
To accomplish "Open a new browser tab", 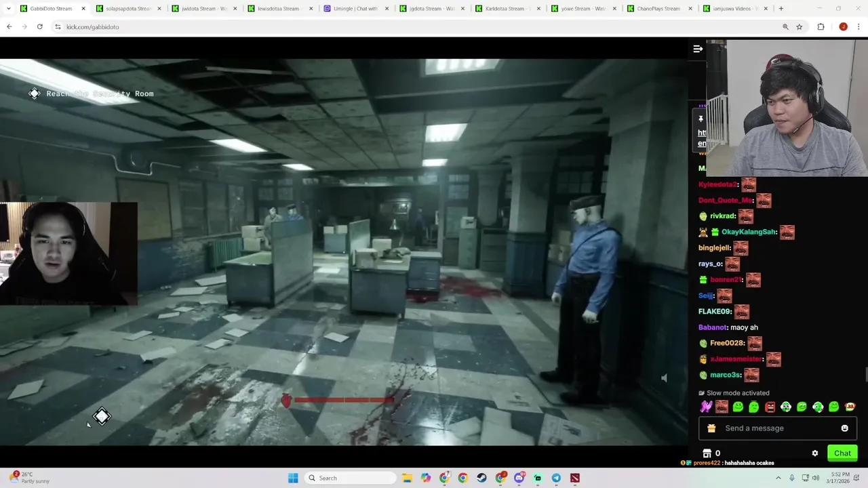I will click(781, 9).
